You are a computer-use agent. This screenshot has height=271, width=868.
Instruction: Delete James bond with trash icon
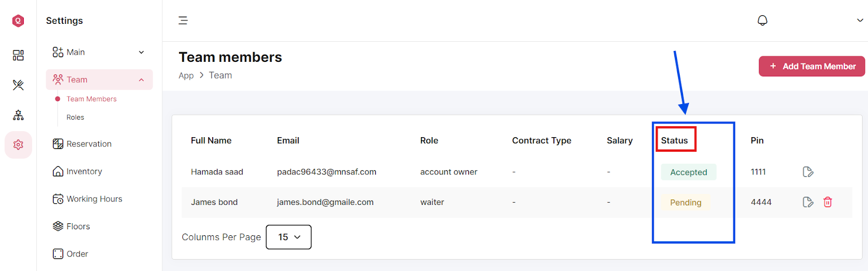pyautogui.click(x=828, y=202)
